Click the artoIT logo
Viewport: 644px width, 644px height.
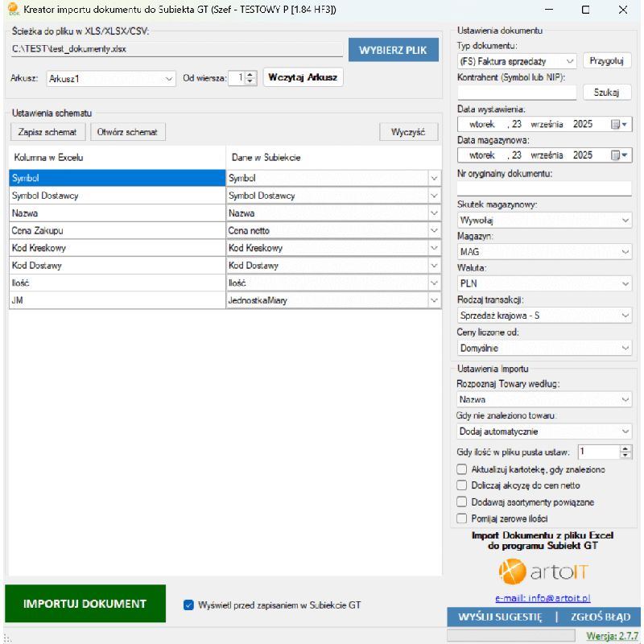(x=545, y=572)
